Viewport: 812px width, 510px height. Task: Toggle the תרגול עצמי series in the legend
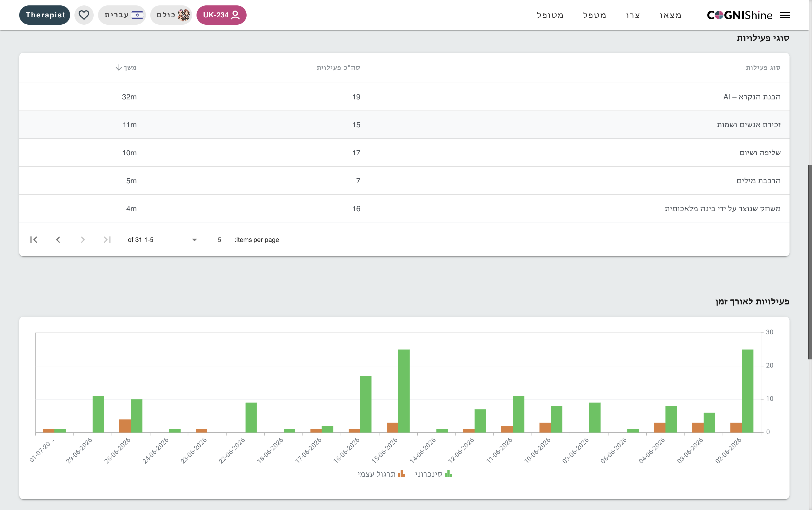381,474
